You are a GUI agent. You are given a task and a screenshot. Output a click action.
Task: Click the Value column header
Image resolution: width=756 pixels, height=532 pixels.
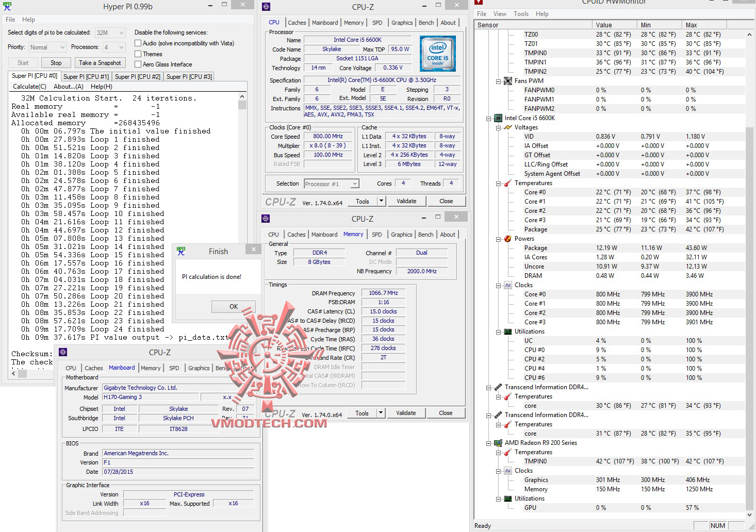[x=614, y=25]
